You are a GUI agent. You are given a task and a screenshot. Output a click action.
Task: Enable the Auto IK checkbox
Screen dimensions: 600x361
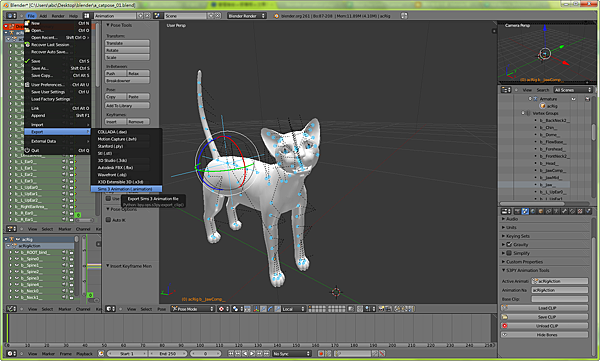[x=108, y=220]
